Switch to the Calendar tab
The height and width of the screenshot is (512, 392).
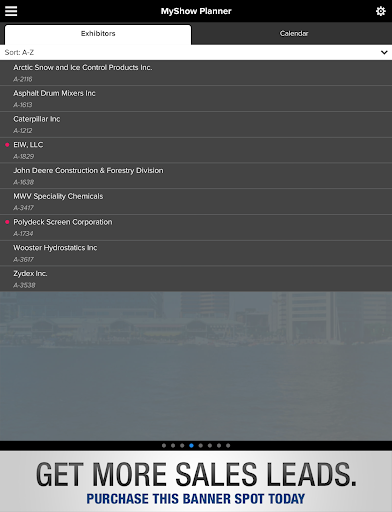[294, 33]
